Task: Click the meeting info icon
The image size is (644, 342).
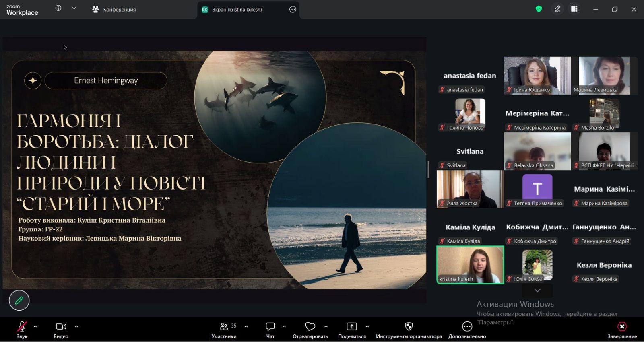Action: [x=58, y=8]
